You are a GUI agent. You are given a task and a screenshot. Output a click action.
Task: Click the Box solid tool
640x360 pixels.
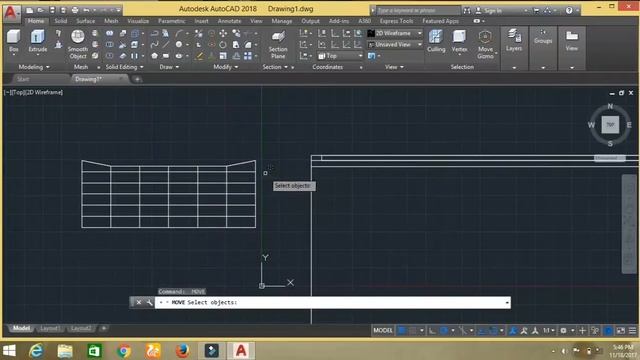(x=13, y=41)
